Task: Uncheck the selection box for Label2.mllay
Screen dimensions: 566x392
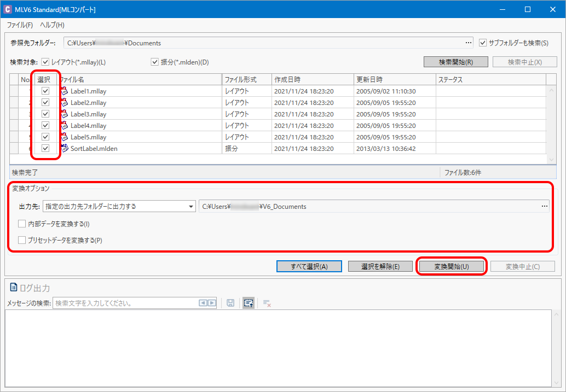Action: pyautogui.click(x=45, y=102)
